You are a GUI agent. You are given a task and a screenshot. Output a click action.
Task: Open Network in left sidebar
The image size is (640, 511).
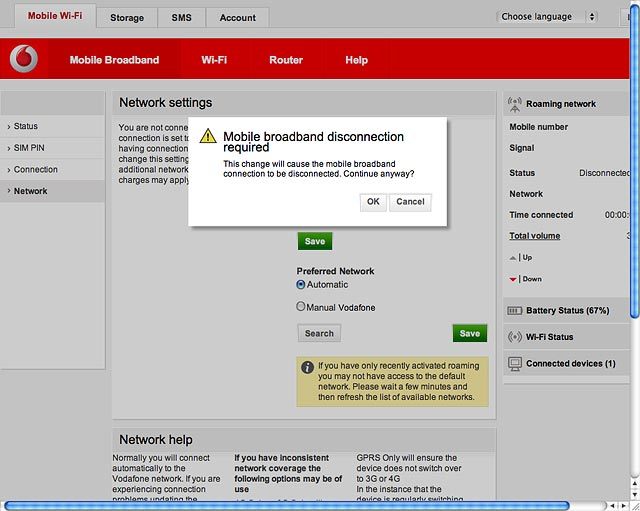pos(52,191)
